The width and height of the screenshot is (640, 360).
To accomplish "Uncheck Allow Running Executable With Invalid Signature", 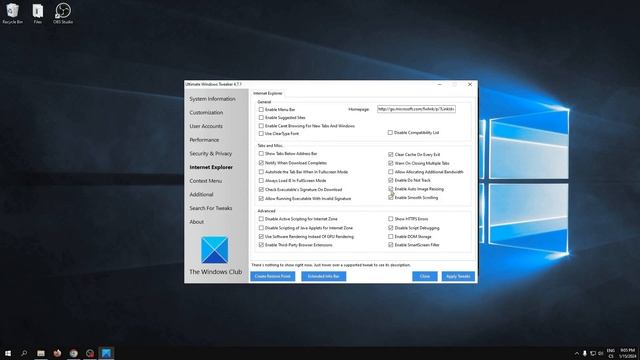I will 261,198.
